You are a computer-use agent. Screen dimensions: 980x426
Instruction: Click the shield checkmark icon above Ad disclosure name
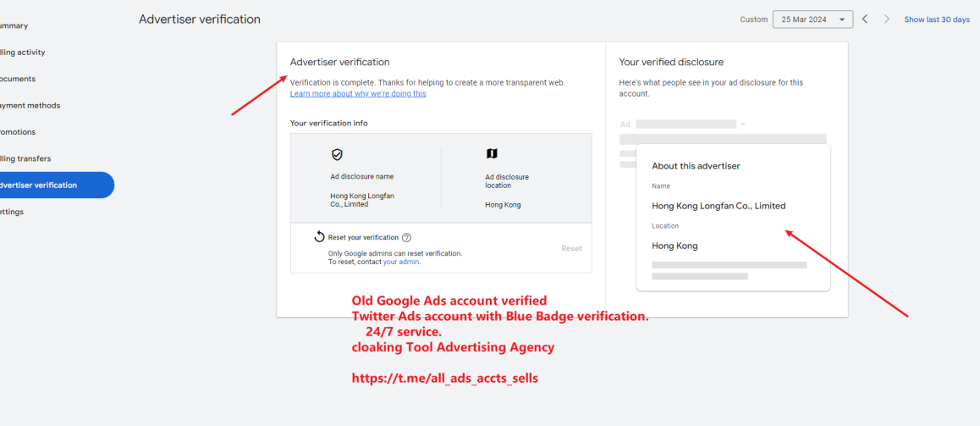click(x=337, y=154)
